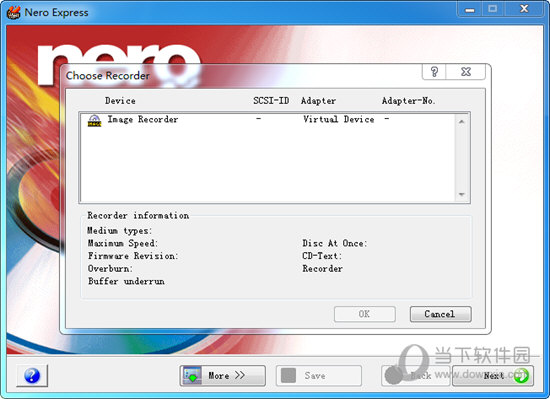Click the More button's green arrow icon
This screenshot has height=399, width=550.
192,376
